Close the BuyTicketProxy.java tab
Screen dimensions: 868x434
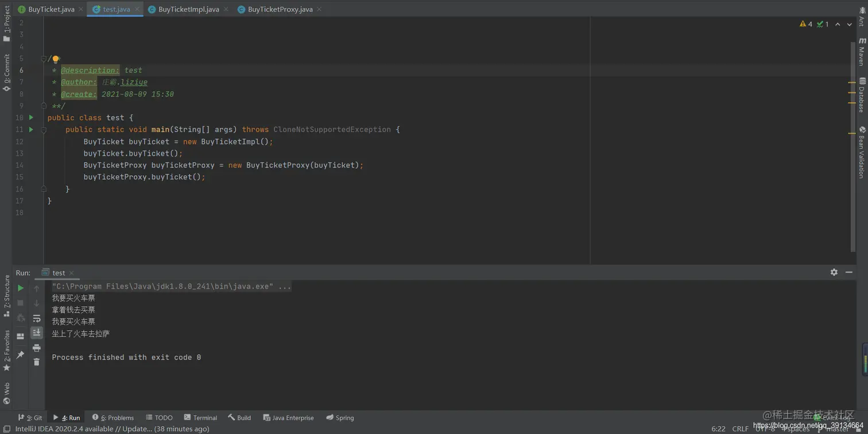pos(319,9)
